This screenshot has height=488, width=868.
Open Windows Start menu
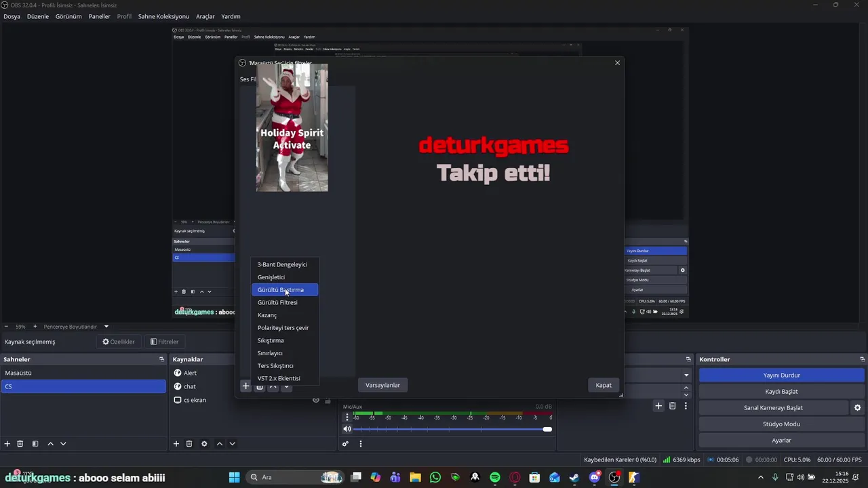point(234,477)
